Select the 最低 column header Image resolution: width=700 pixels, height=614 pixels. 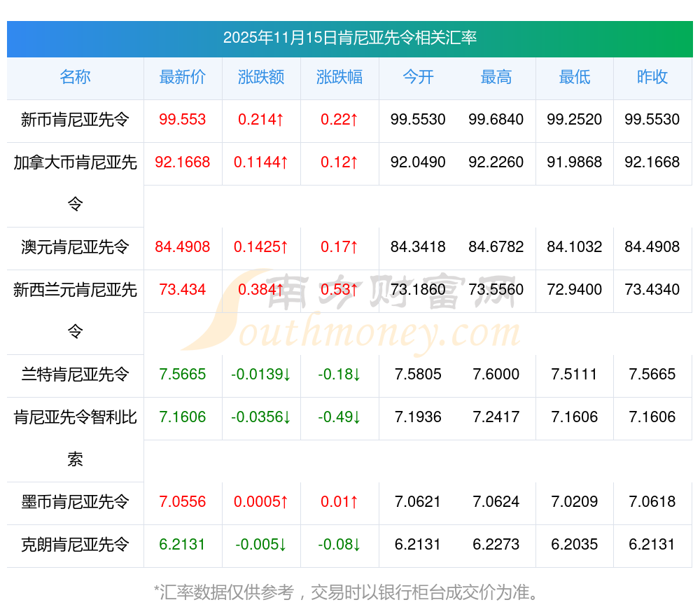pyautogui.click(x=575, y=77)
